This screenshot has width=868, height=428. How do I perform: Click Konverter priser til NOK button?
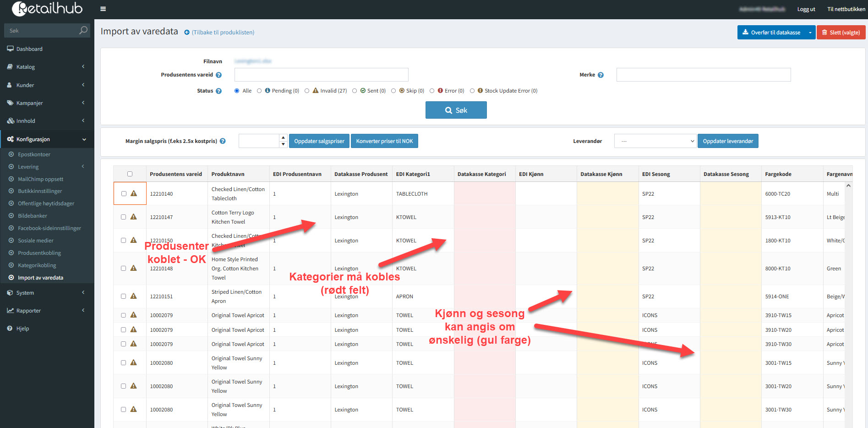[x=384, y=141]
